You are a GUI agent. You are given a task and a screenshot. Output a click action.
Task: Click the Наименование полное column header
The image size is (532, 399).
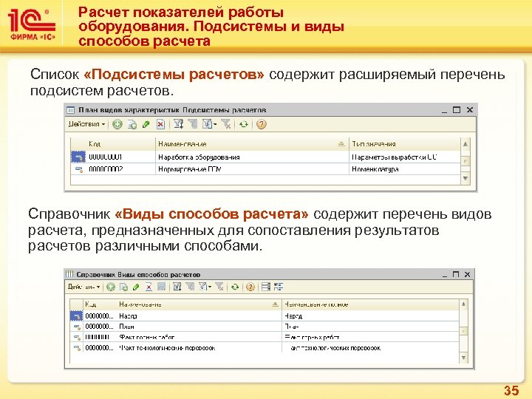tap(370, 304)
